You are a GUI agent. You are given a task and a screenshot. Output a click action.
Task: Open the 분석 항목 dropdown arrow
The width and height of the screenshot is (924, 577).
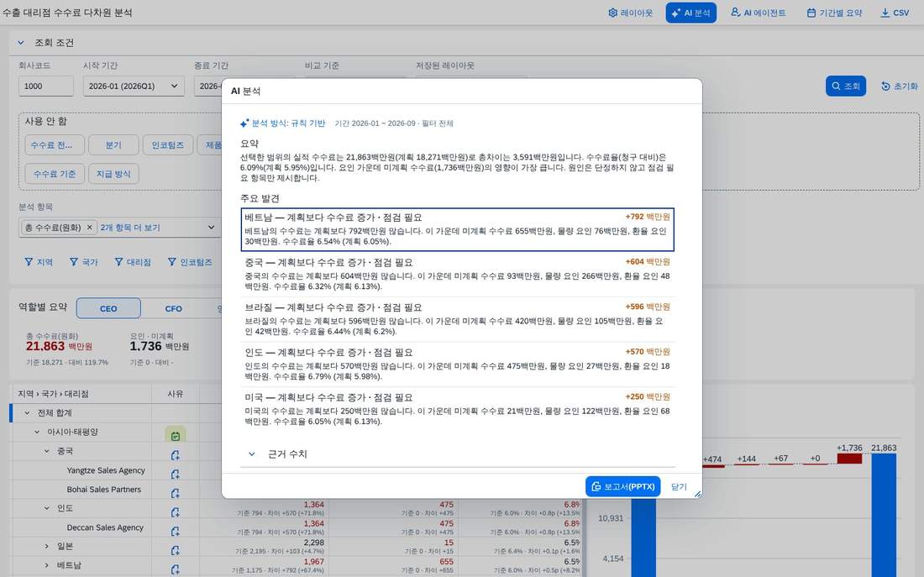pos(211,228)
